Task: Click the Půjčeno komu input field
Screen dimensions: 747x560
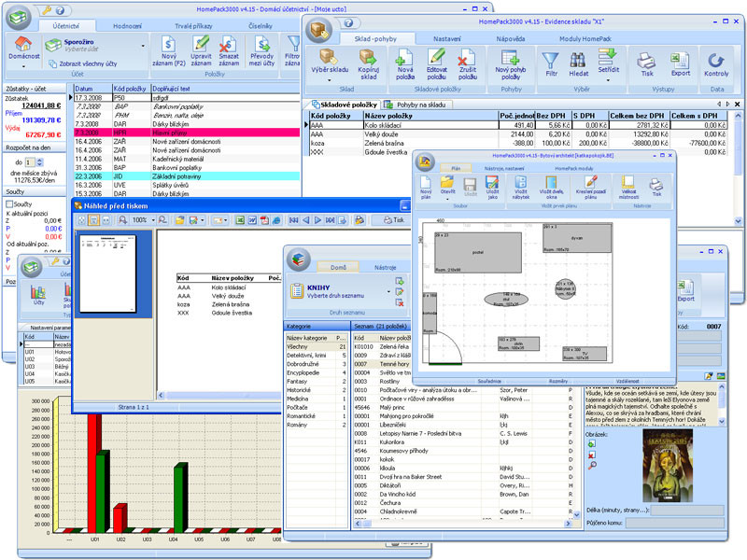Action: (674, 523)
